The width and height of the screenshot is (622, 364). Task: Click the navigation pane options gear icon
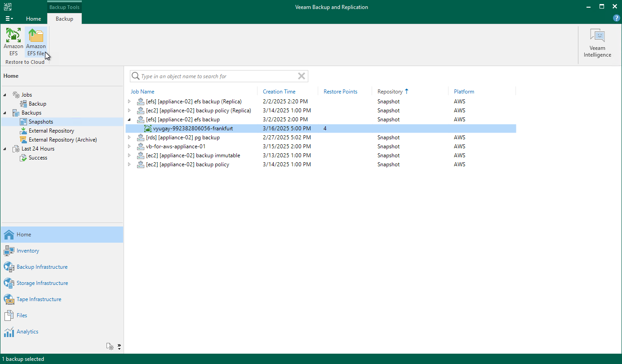pyautogui.click(x=110, y=346)
